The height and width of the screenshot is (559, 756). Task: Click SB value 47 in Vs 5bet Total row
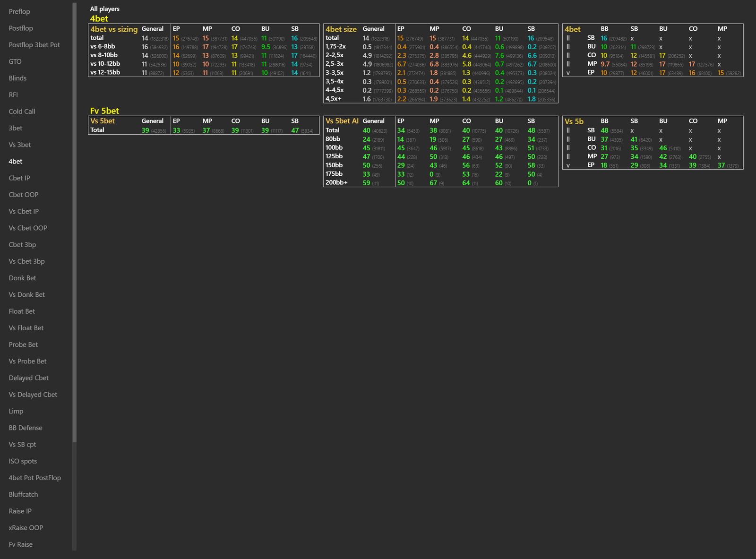295,130
